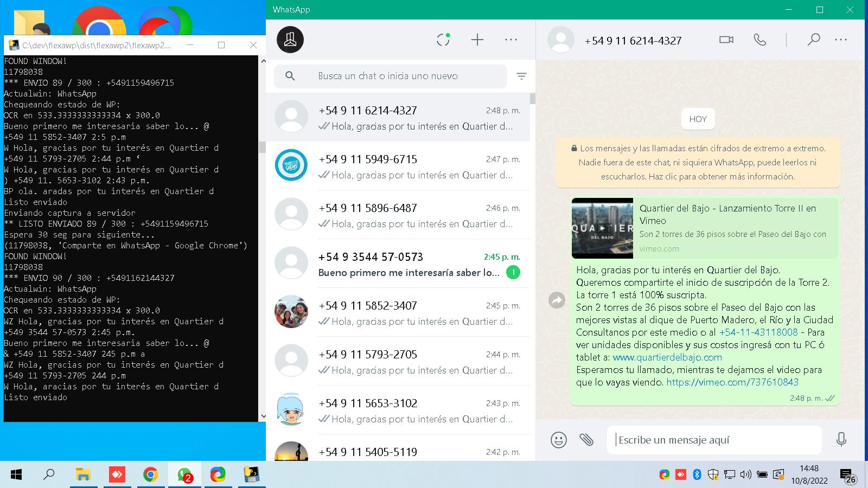Image resolution: width=868 pixels, height=488 pixels.
Task: Open contact avatar in conversation header
Action: click(x=561, y=40)
